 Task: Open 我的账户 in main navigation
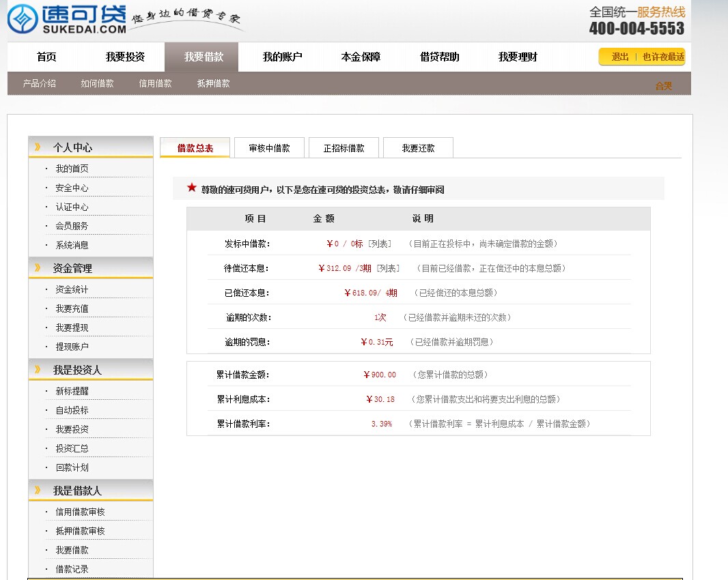point(282,57)
